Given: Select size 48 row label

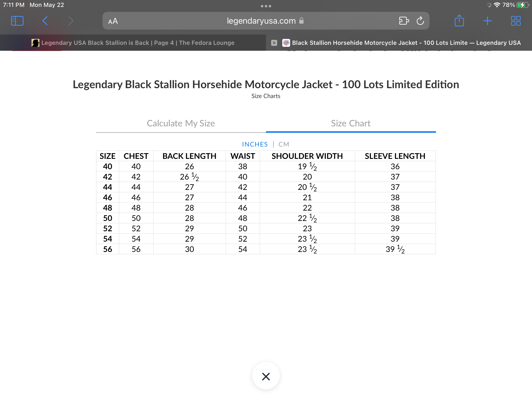Looking at the screenshot, I should 108,208.
